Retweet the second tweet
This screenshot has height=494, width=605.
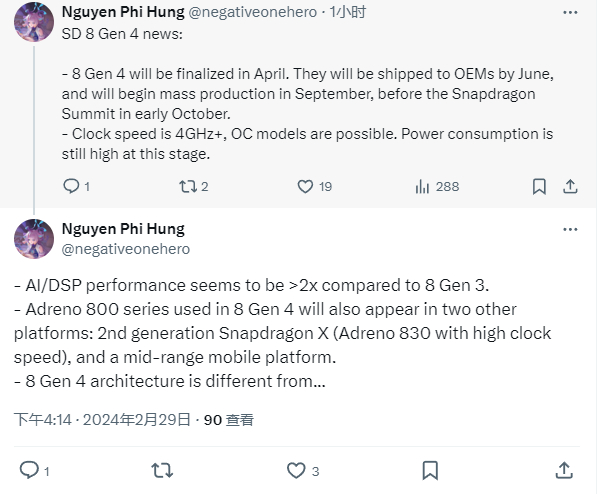point(161,470)
